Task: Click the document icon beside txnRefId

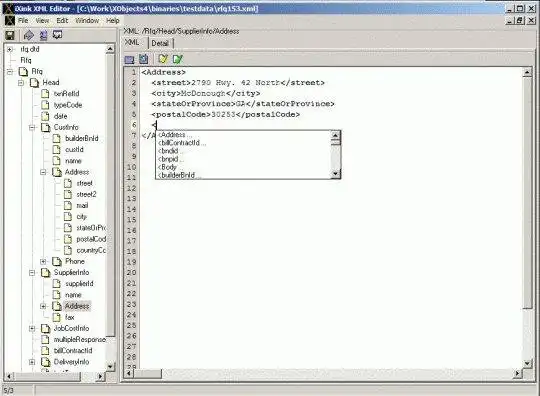Action: (x=45, y=93)
